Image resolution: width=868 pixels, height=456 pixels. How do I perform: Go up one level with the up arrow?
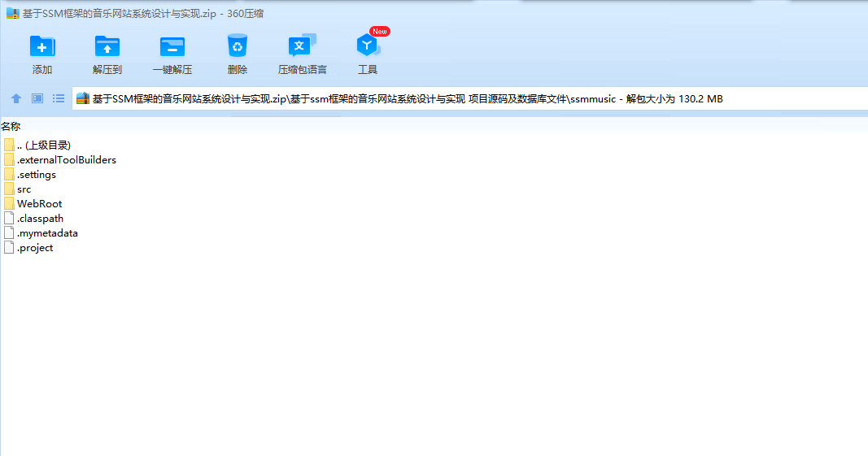click(x=16, y=98)
